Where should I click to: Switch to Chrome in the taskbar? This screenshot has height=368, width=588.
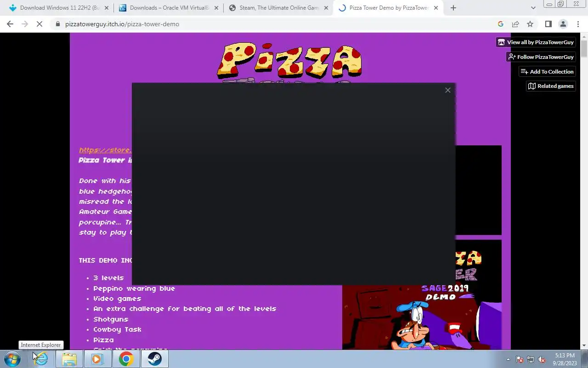pos(126,359)
